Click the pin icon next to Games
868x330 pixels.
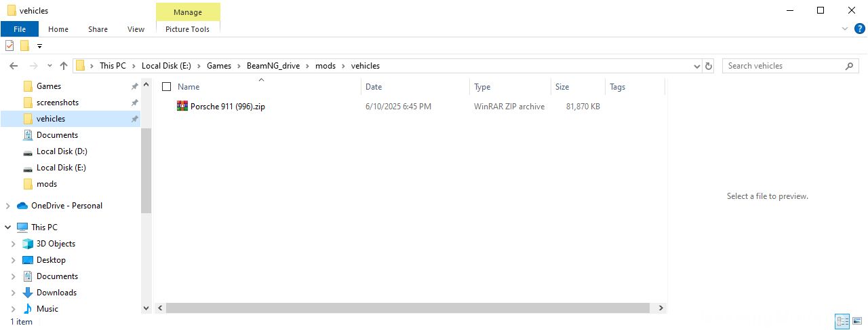point(134,86)
